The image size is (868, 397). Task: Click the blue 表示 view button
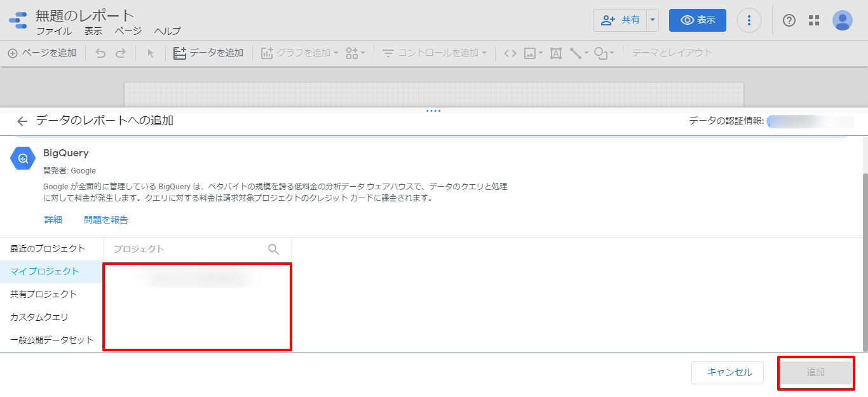[x=698, y=20]
